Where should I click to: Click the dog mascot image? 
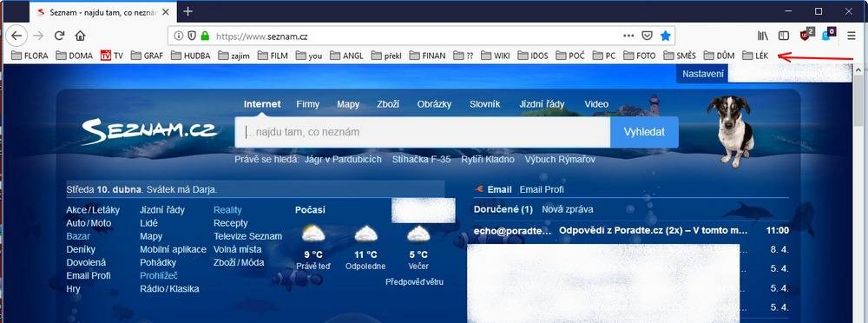click(x=731, y=131)
